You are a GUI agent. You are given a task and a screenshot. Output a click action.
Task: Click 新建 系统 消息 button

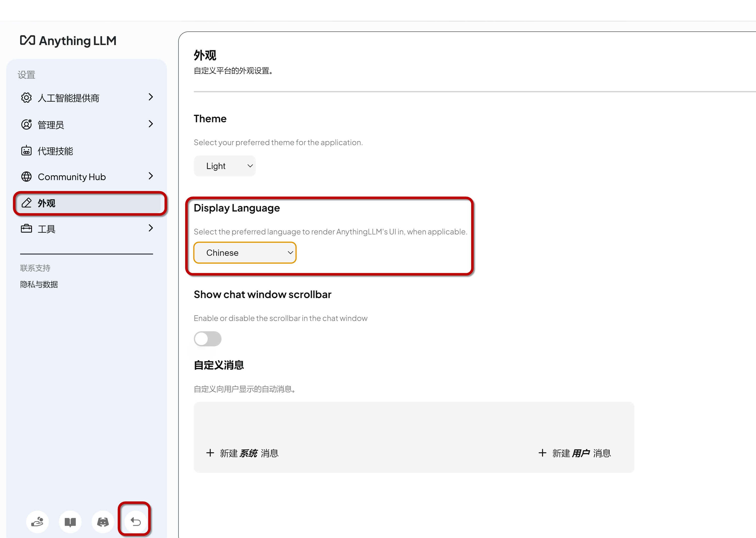pyautogui.click(x=242, y=453)
